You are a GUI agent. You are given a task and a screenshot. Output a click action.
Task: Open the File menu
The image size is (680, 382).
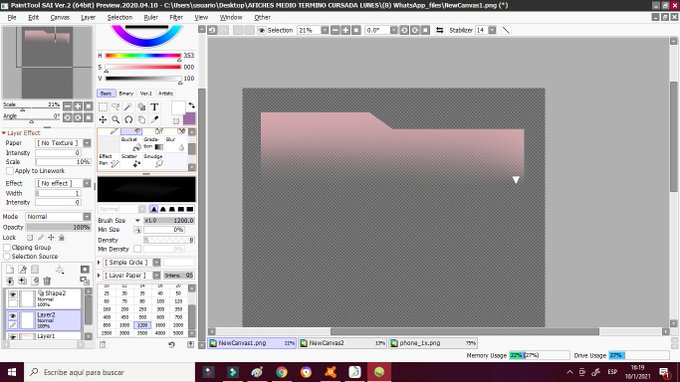(12, 17)
